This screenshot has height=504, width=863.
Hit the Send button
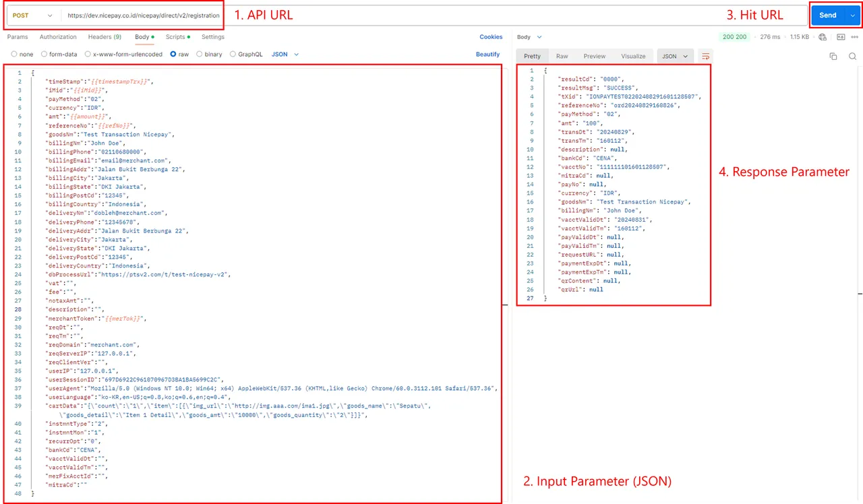[828, 15]
